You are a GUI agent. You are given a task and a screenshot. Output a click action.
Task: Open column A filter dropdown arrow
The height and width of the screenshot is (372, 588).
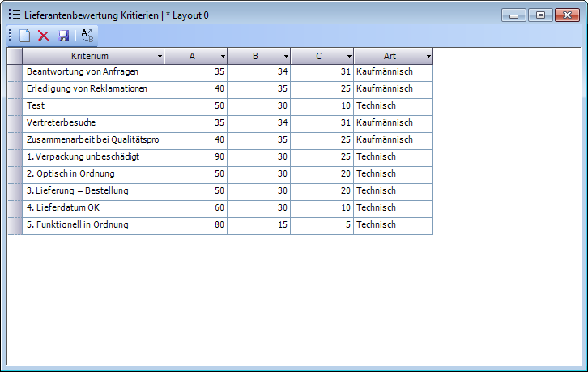tap(223, 56)
